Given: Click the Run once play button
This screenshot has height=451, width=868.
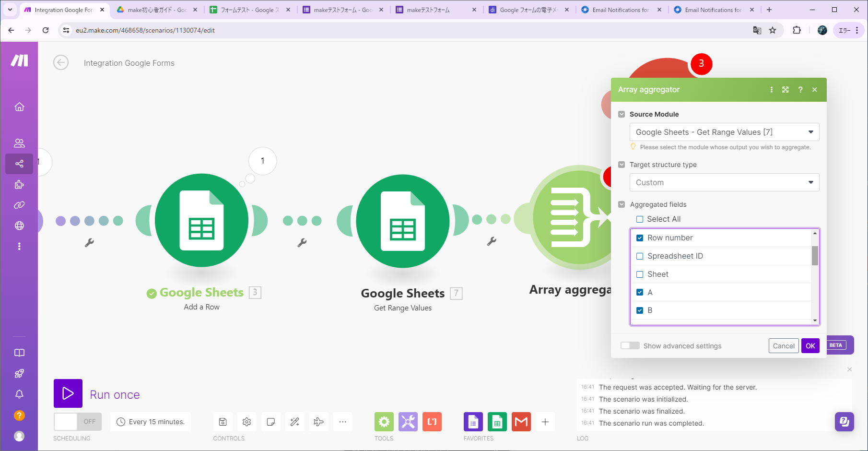Looking at the screenshot, I should tap(68, 393).
